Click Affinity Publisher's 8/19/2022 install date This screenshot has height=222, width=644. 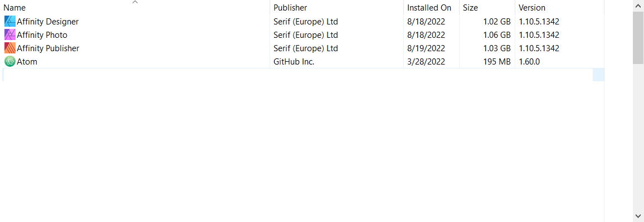click(426, 48)
